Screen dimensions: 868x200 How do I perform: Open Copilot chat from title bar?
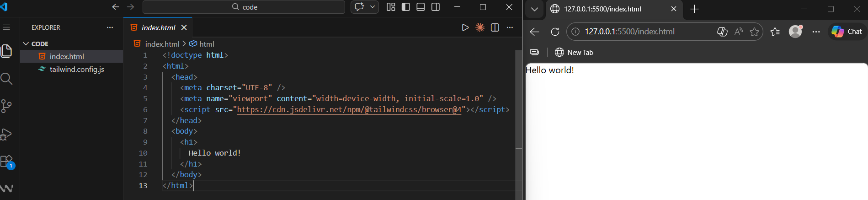pyautogui.click(x=359, y=7)
